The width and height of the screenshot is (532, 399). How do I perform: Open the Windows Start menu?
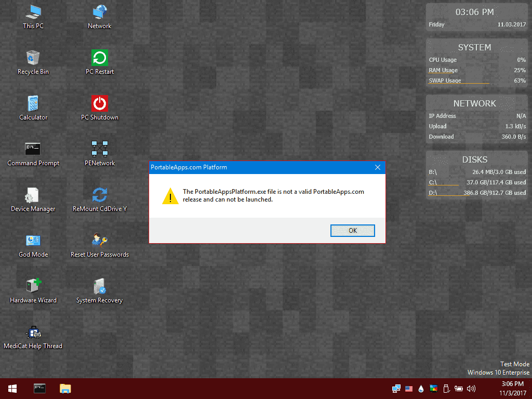click(x=12, y=389)
